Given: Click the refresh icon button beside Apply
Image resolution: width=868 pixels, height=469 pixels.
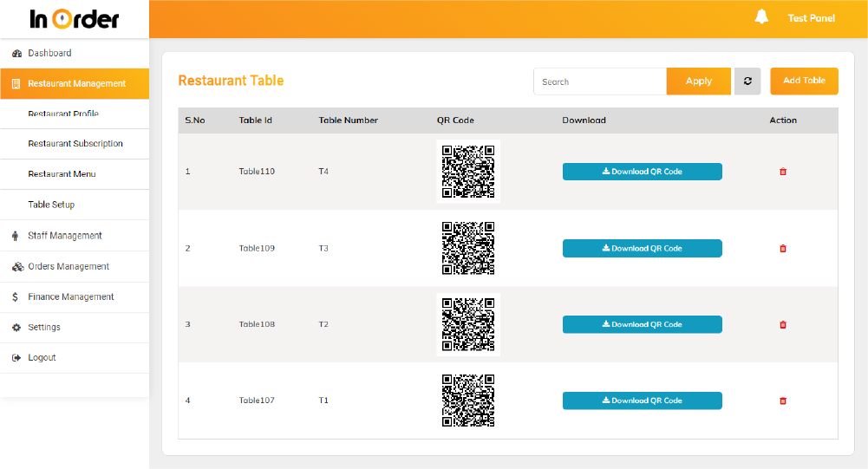Looking at the screenshot, I should (747, 81).
